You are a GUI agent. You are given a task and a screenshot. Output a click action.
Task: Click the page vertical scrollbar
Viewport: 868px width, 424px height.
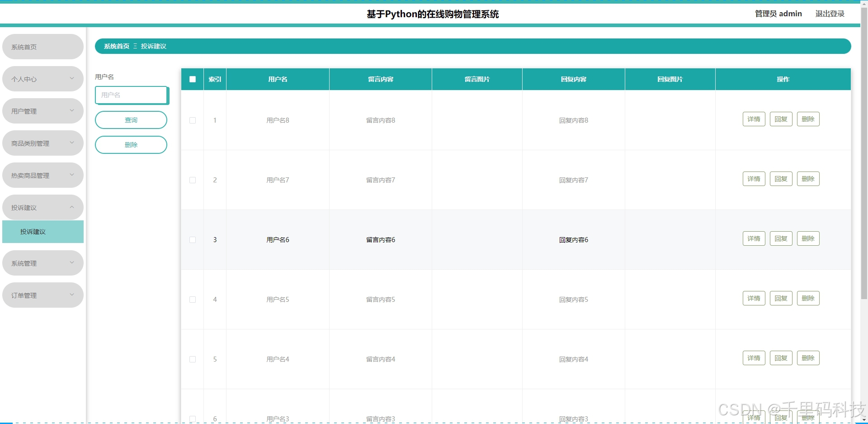[x=864, y=154]
